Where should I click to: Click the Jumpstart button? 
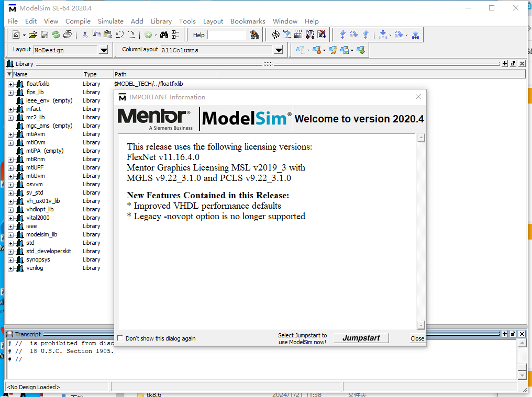coord(361,338)
